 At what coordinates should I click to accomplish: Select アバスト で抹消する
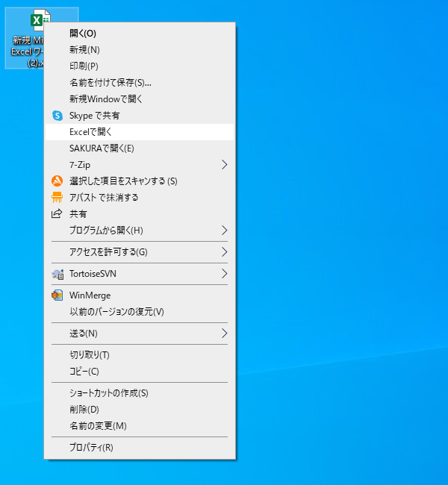point(140,197)
